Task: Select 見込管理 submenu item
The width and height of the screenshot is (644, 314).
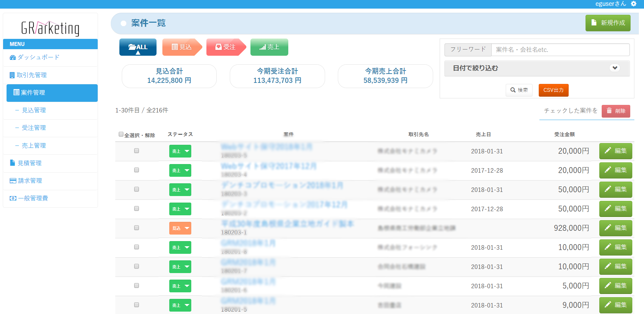Action: (50, 110)
